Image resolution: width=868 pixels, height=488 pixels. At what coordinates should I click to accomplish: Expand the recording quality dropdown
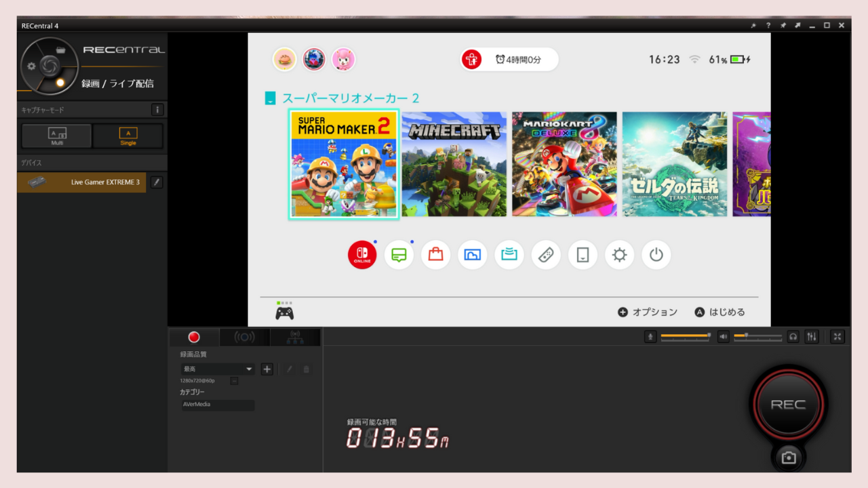(218, 369)
